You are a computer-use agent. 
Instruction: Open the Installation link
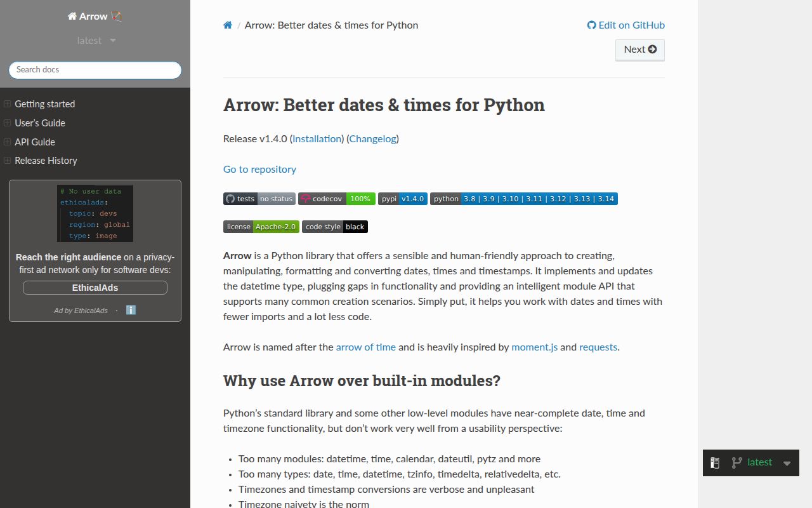[x=317, y=139]
